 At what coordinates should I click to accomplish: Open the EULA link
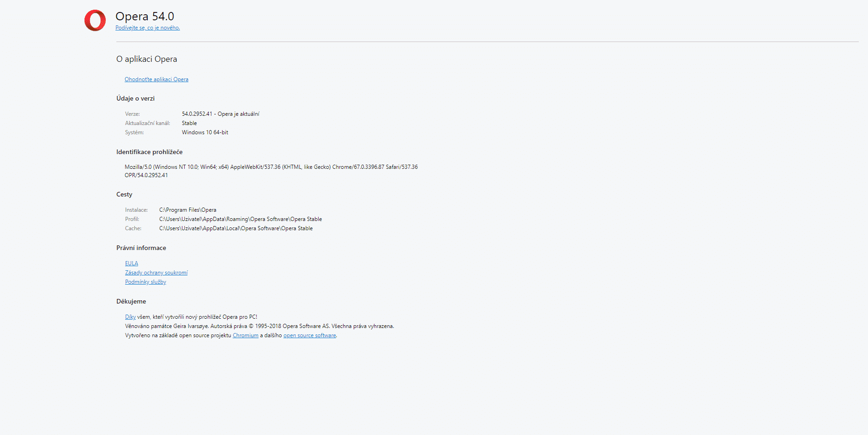tap(131, 263)
